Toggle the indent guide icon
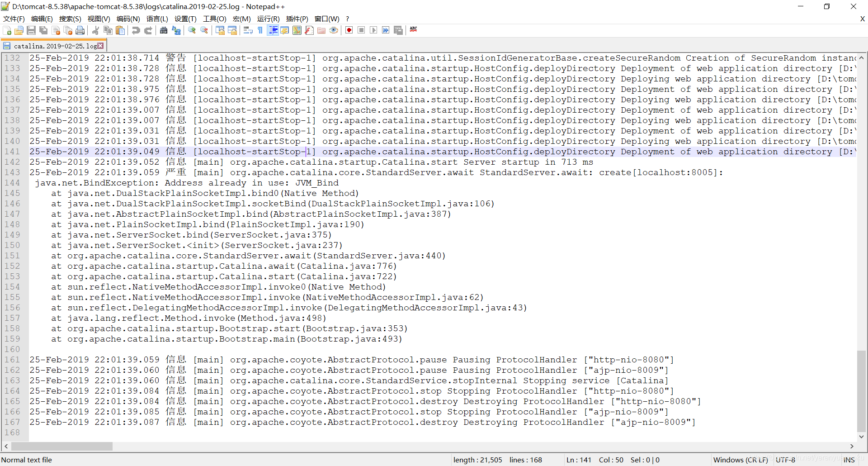 [273, 30]
